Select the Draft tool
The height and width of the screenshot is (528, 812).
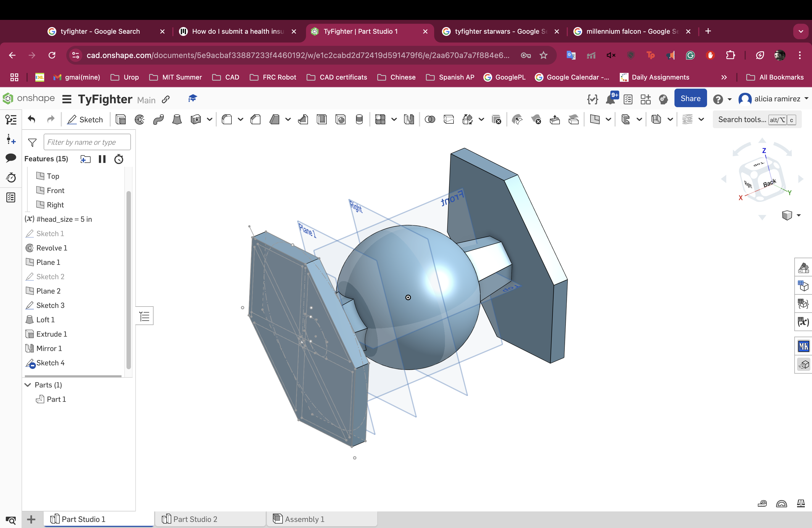[x=275, y=120]
